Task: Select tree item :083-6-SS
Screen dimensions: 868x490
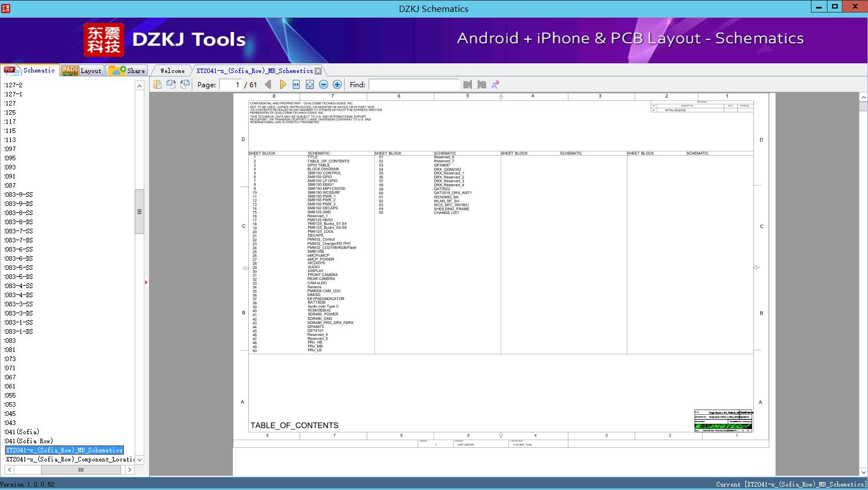Action: [x=19, y=249]
